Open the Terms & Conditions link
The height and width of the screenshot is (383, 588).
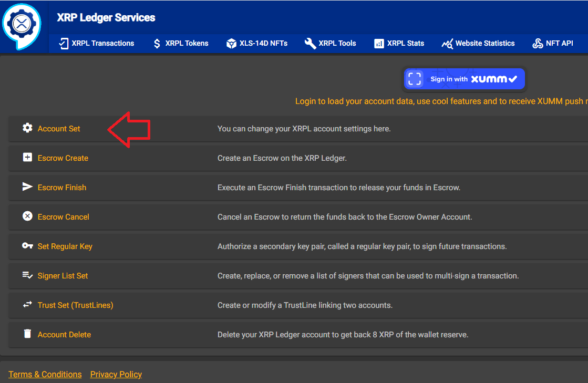(x=45, y=374)
